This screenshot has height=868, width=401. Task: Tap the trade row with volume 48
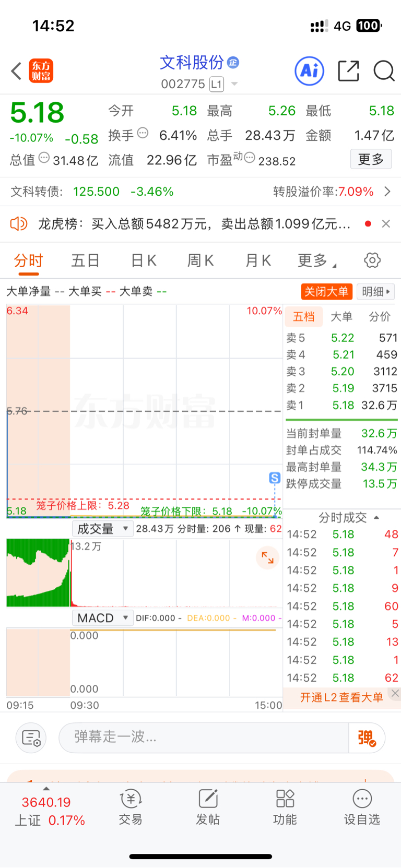[x=343, y=534]
